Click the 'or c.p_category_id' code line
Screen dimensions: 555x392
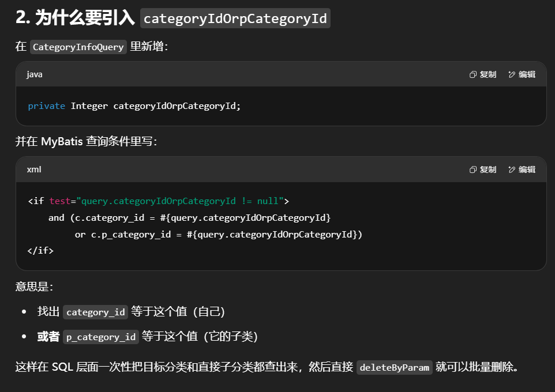click(218, 235)
